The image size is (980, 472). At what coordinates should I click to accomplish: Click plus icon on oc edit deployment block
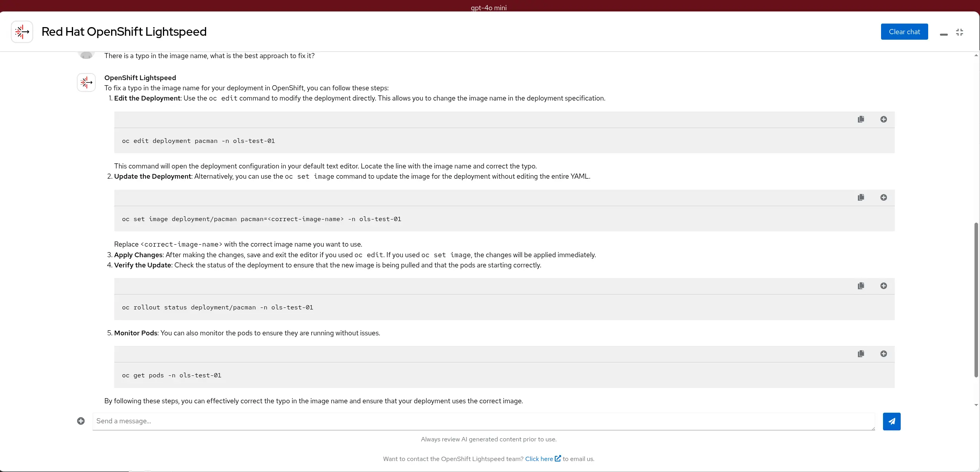click(x=883, y=119)
